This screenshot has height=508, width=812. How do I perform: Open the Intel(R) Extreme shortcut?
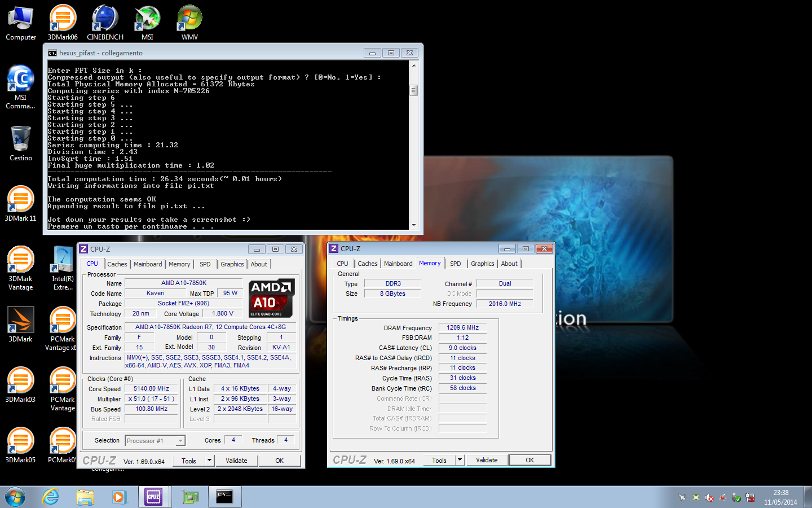63,268
